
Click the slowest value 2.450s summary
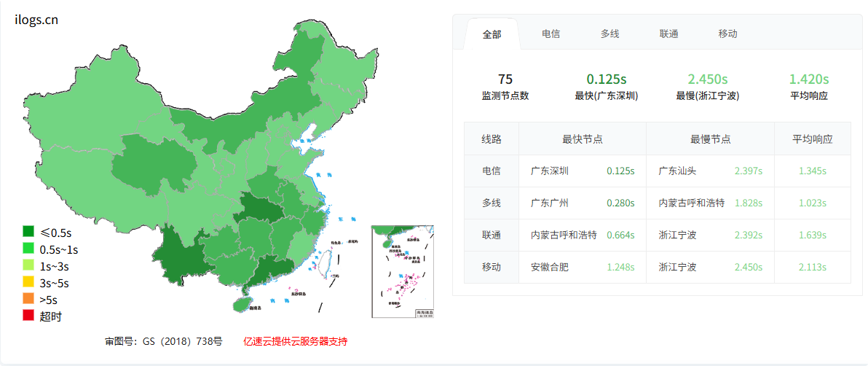point(708,79)
